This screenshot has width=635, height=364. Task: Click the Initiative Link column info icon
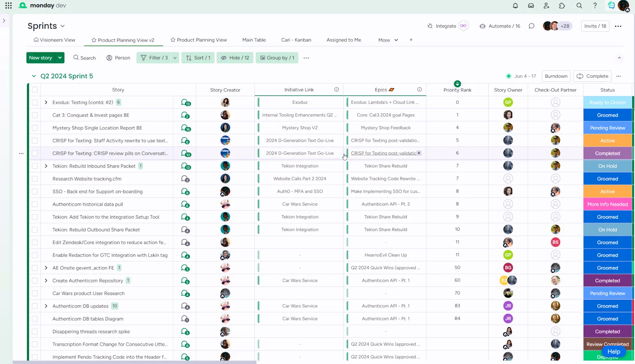tap(337, 90)
